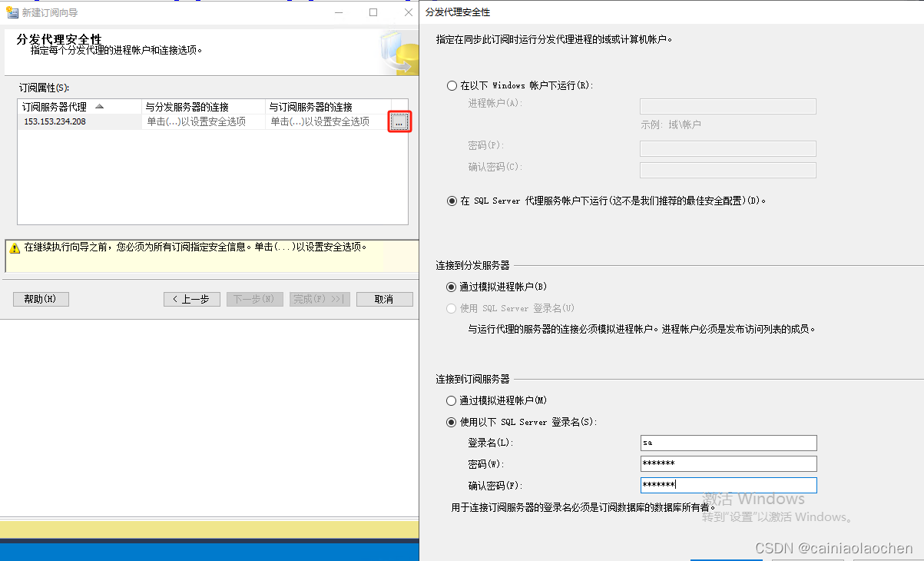924x561 pixels.
Task: Maximize the 新建订阅向导 window
Action: (373, 12)
